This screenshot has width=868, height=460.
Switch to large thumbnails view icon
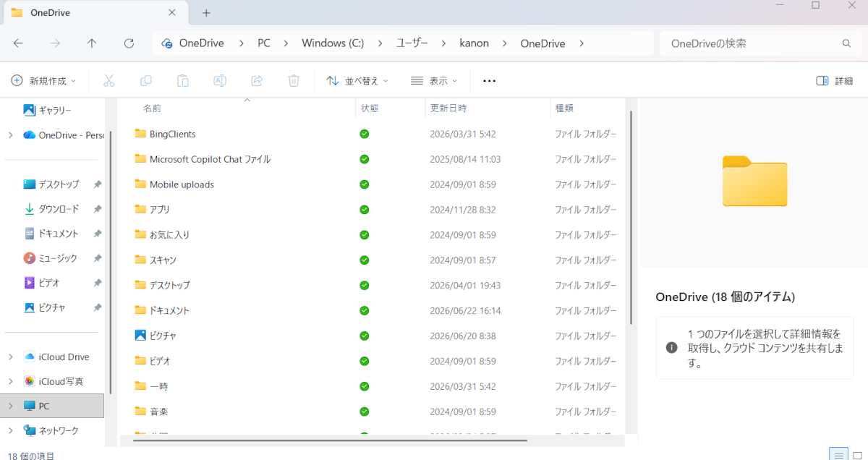point(857,455)
